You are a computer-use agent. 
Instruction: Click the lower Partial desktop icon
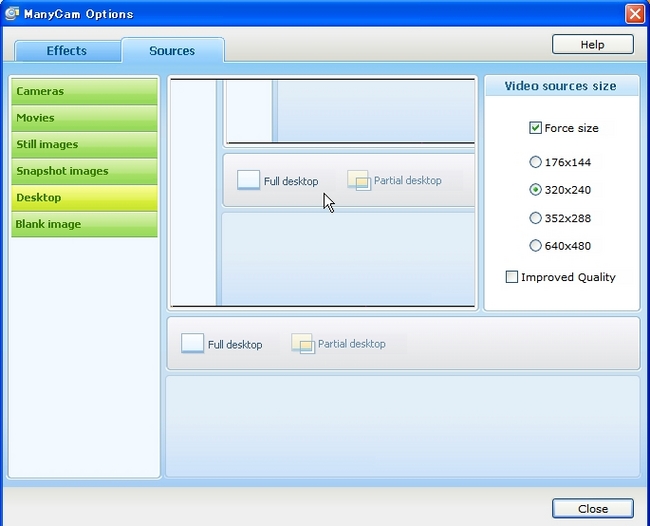tap(303, 344)
